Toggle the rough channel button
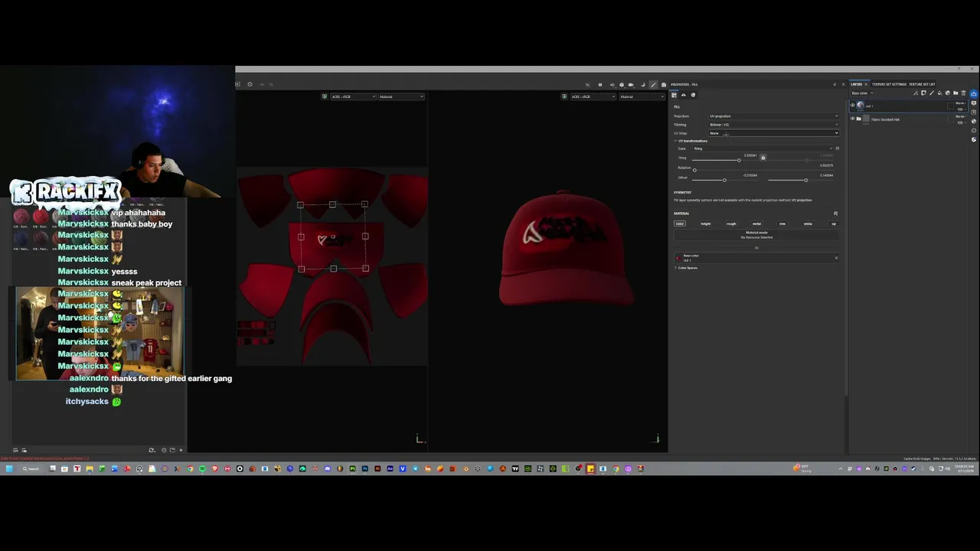The image size is (980, 551). (x=731, y=223)
